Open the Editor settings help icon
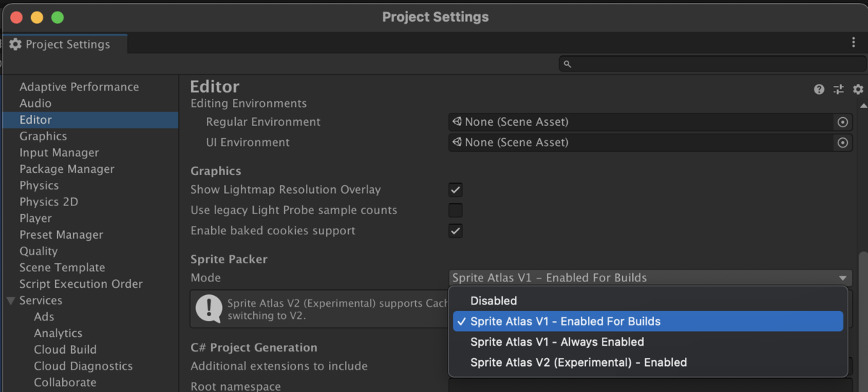The image size is (868, 392). pos(819,90)
